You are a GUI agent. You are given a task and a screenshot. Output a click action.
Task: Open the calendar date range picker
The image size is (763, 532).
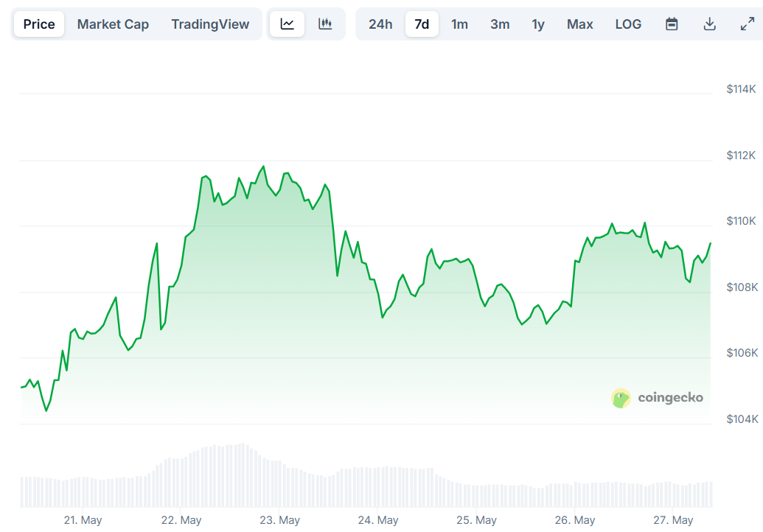672,24
